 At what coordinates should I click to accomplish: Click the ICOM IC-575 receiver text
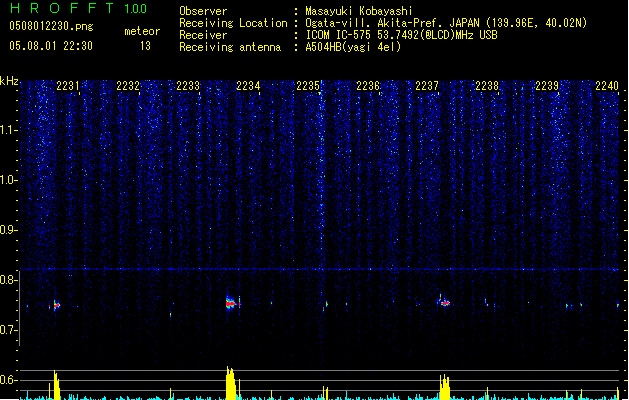[x=401, y=35]
